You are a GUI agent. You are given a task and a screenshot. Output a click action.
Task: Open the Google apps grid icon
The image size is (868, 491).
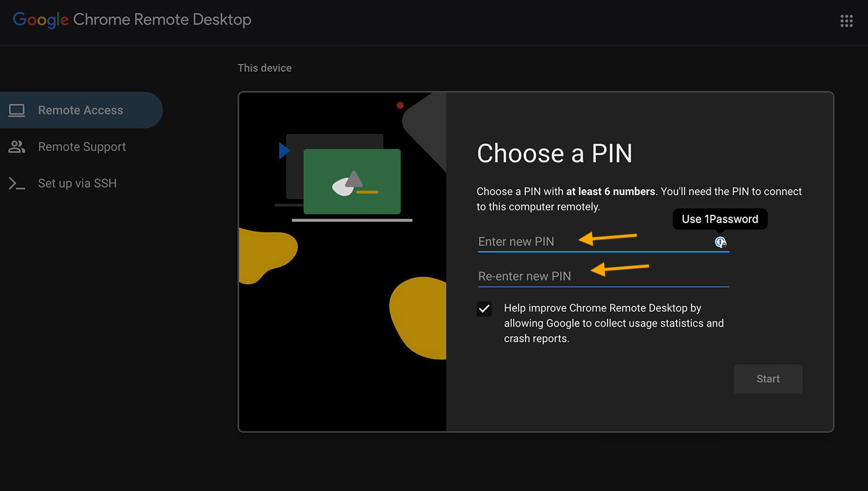click(846, 21)
